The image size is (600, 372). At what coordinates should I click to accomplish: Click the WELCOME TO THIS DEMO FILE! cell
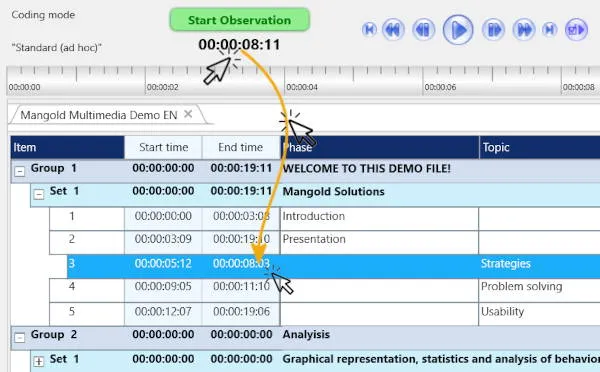tap(366, 168)
